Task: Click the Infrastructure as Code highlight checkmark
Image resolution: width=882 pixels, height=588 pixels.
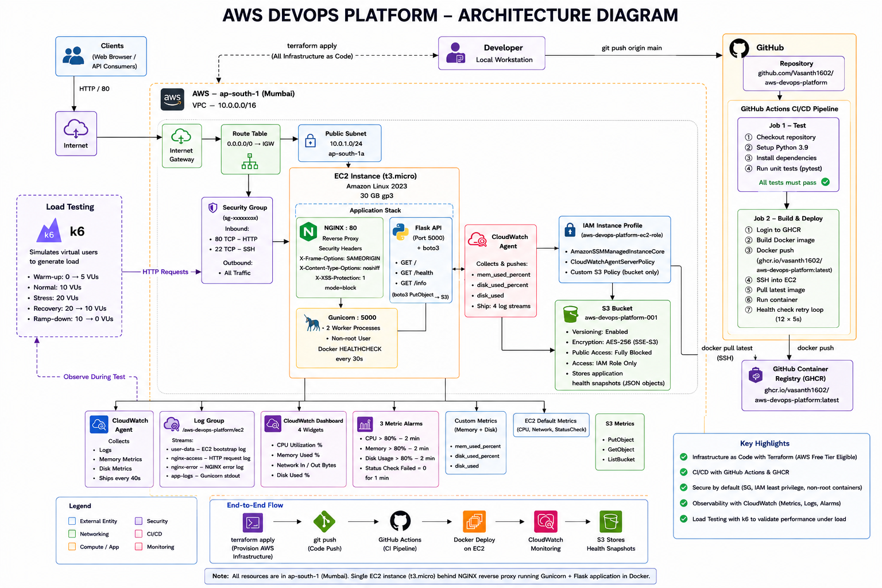Action: coord(683,457)
